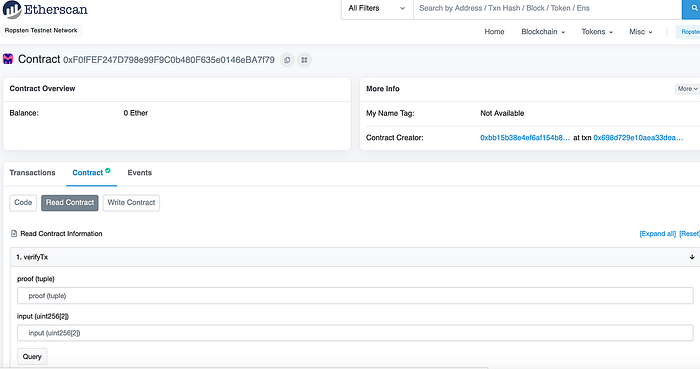Show the address QR code icon
Screen dimensions: 700x369
[304, 60]
